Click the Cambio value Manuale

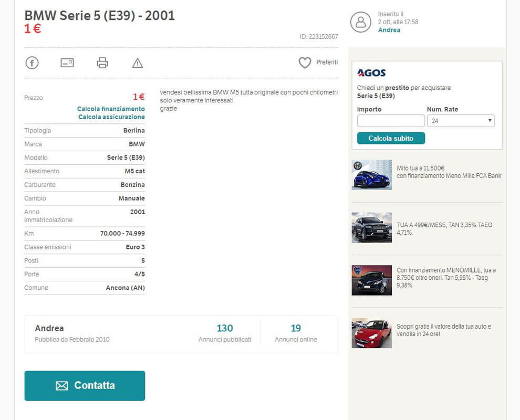(x=132, y=198)
